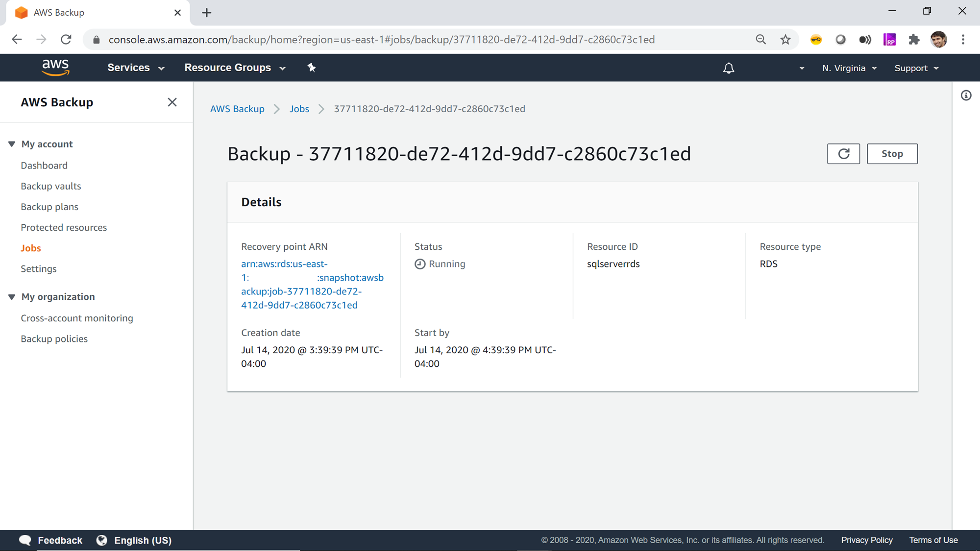The height and width of the screenshot is (551, 980).
Task: Collapse the My account section
Action: (12, 144)
